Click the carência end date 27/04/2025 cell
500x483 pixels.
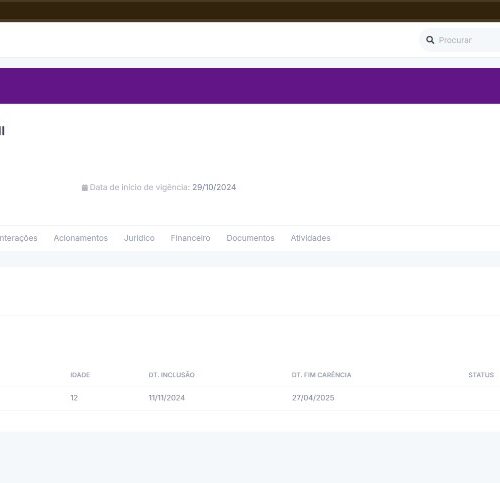tap(313, 398)
